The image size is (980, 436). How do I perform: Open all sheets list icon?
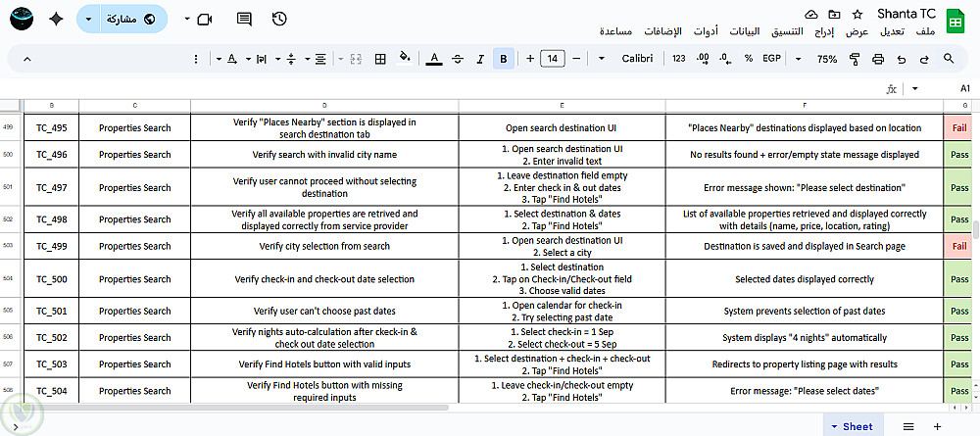pos(908,426)
